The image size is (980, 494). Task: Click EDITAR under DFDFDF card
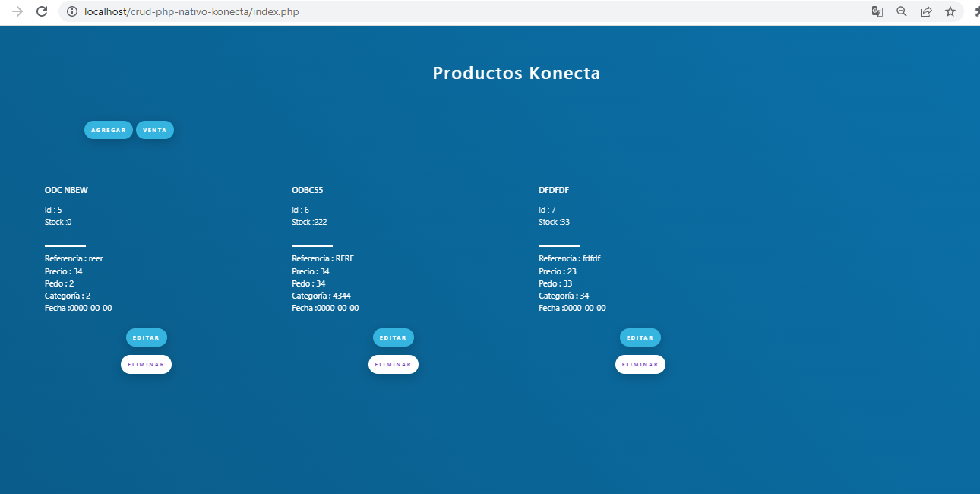[640, 337]
